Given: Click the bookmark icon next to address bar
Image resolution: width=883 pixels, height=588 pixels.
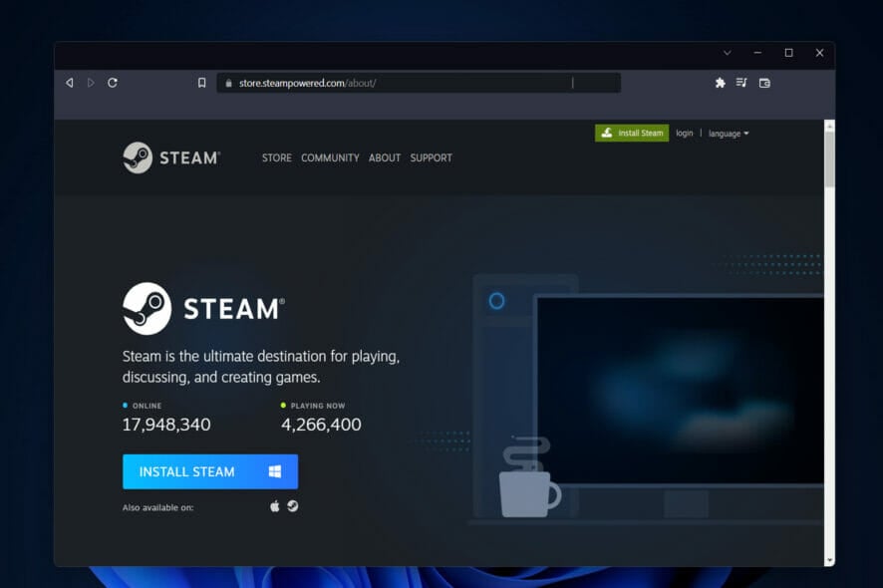Looking at the screenshot, I should click(x=201, y=83).
